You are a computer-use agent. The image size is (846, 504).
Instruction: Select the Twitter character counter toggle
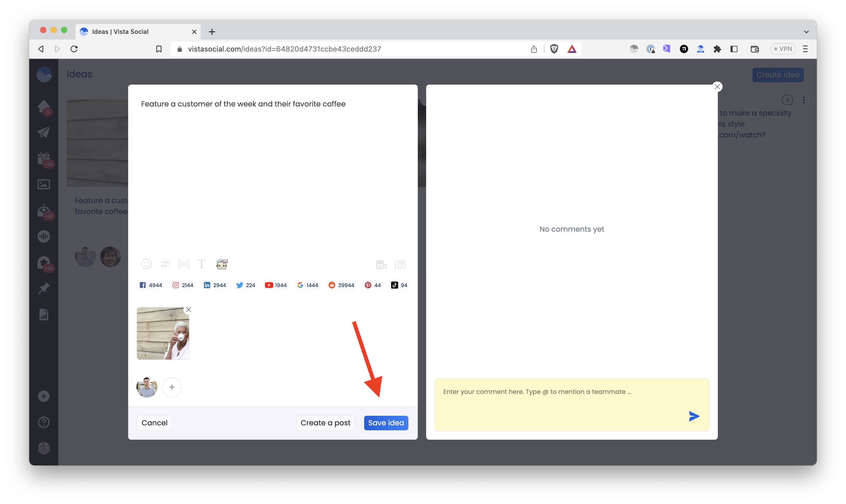tap(245, 285)
